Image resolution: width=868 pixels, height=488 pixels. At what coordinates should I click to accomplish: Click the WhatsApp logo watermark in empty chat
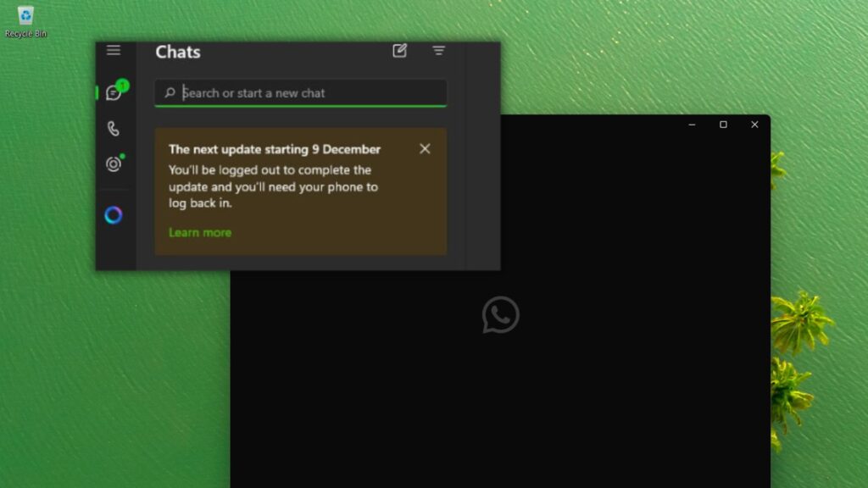tap(500, 315)
